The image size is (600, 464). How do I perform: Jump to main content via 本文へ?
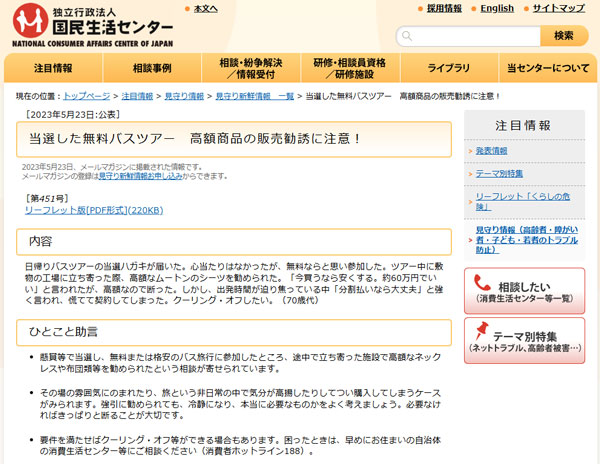205,9
